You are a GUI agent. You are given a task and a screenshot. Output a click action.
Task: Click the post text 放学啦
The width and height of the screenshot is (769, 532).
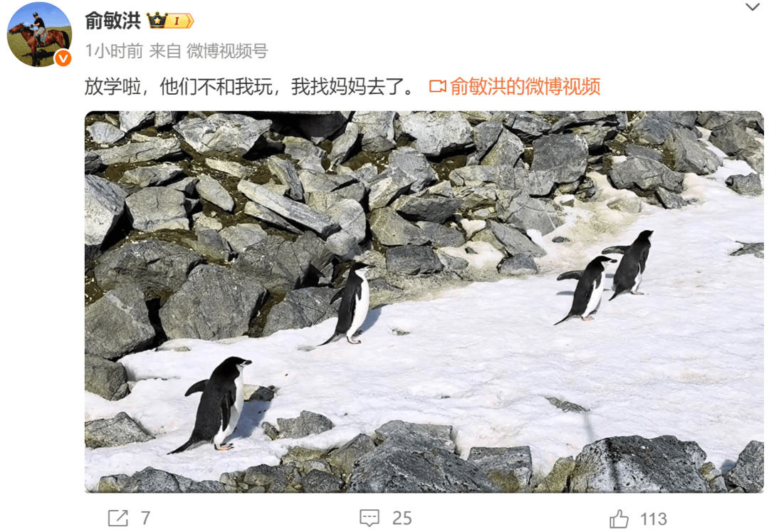pos(113,86)
